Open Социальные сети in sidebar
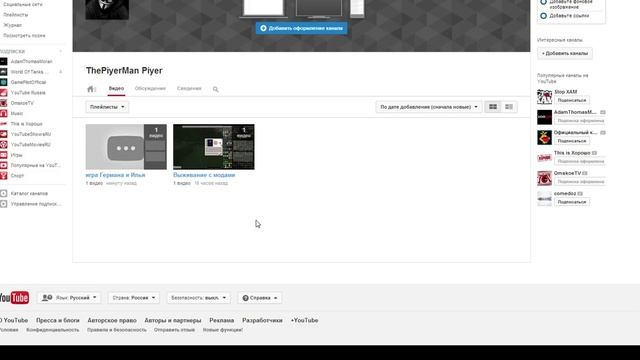This screenshot has height=360, width=640. [x=23, y=4]
